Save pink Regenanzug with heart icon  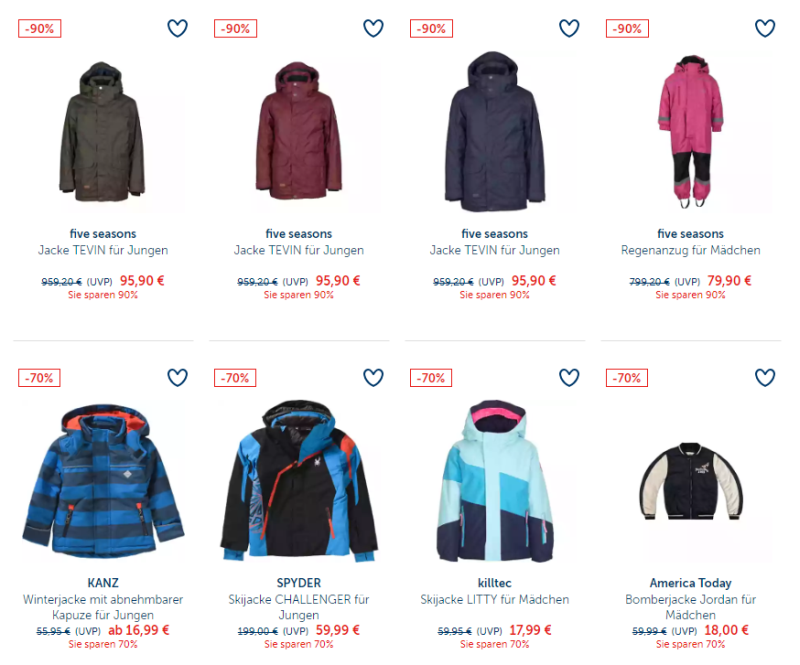pos(765,28)
